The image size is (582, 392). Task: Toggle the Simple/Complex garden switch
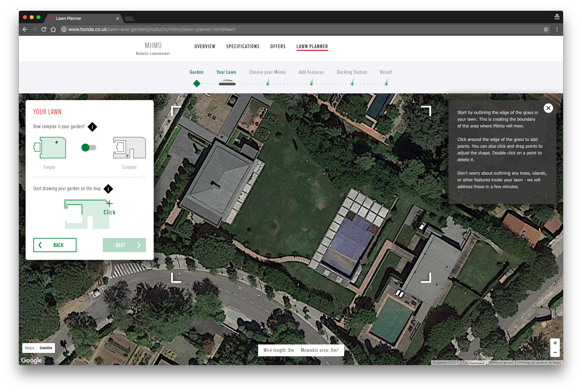click(x=89, y=147)
